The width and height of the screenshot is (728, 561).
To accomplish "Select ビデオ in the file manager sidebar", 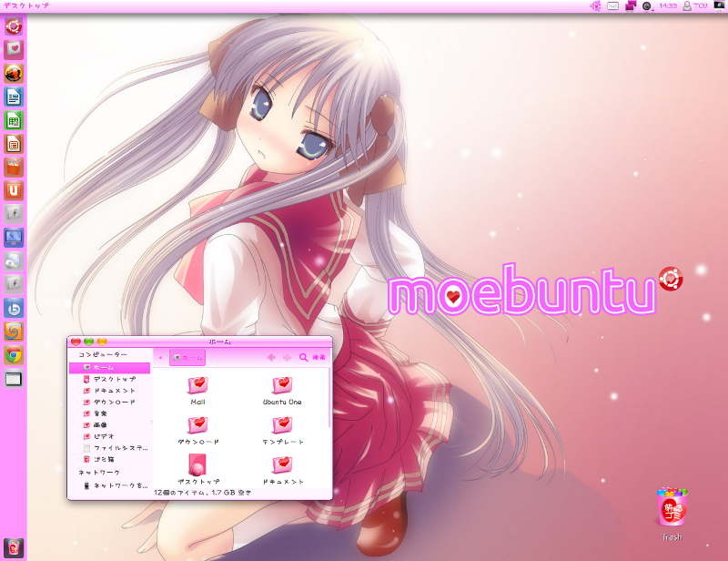I will click(x=109, y=436).
